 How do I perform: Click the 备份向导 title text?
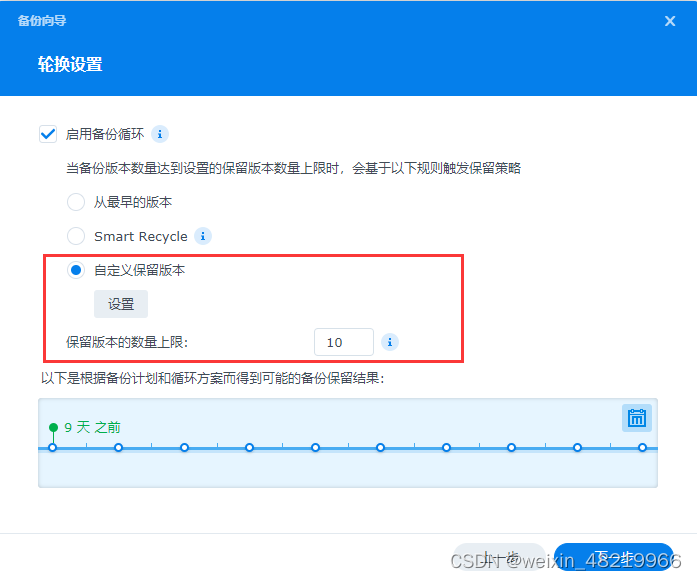(x=42, y=21)
